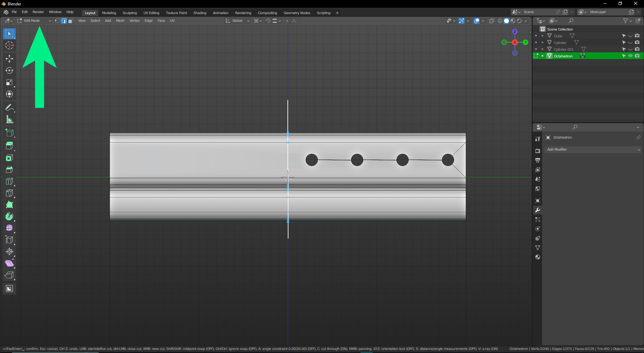
Task: Select the Annotate pencil tool
Action: point(9,108)
